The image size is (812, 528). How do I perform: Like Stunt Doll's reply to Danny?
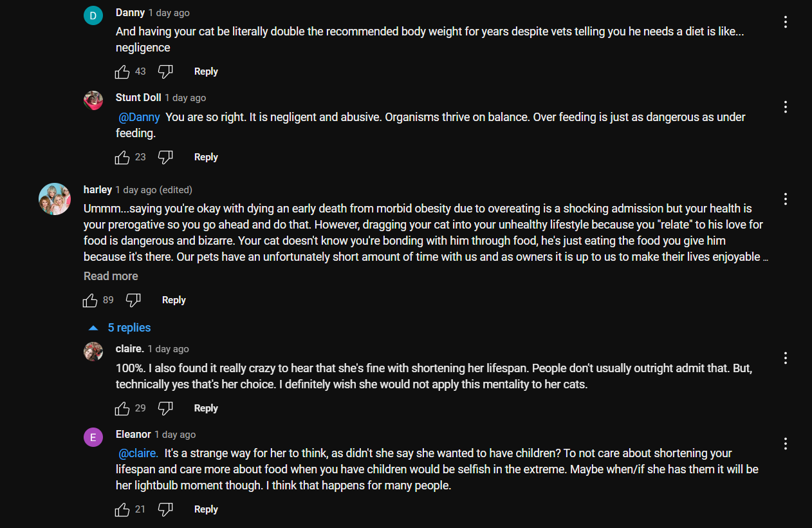(122, 157)
